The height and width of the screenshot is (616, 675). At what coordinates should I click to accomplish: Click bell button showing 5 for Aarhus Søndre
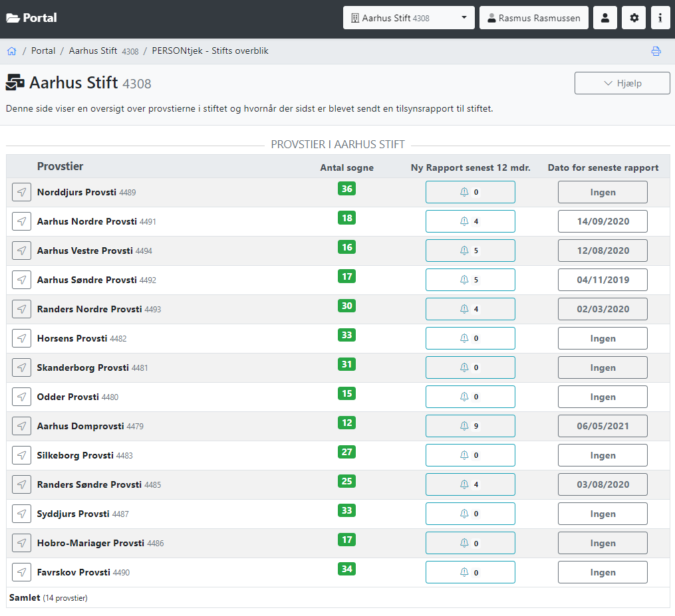click(x=470, y=280)
